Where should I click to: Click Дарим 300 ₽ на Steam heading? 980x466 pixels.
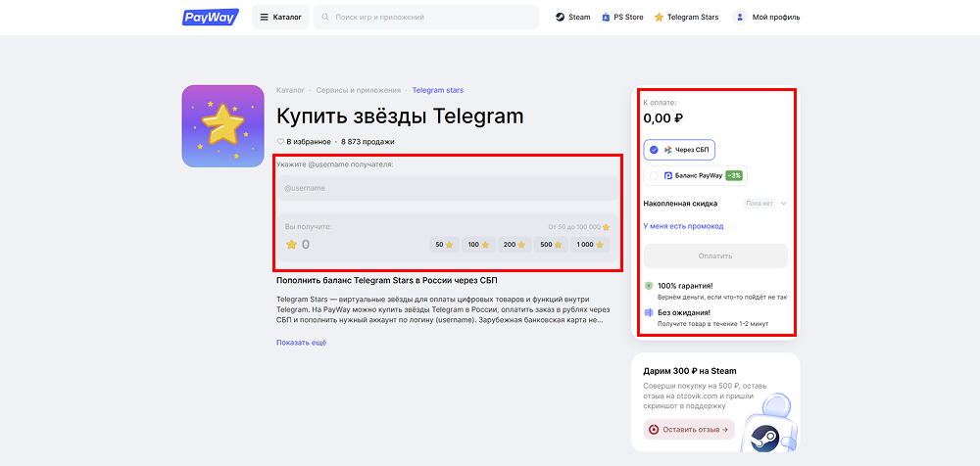click(x=689, y=371)
